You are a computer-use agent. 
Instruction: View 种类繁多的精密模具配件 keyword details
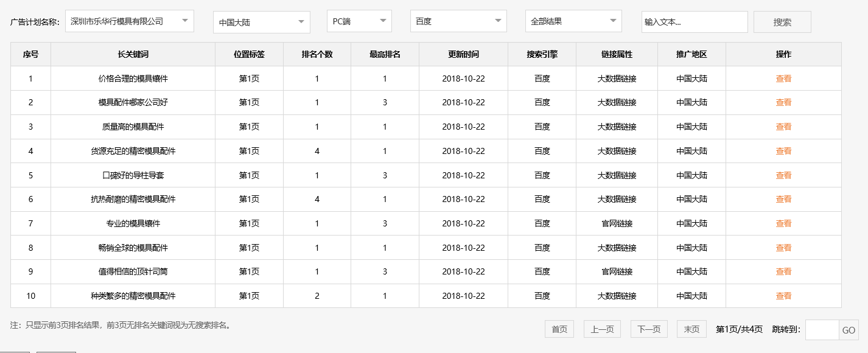[x=783, y=296]
